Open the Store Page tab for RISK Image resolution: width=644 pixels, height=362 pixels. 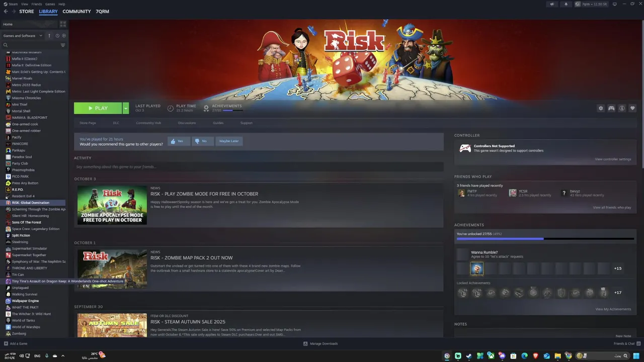click(88, 123)
